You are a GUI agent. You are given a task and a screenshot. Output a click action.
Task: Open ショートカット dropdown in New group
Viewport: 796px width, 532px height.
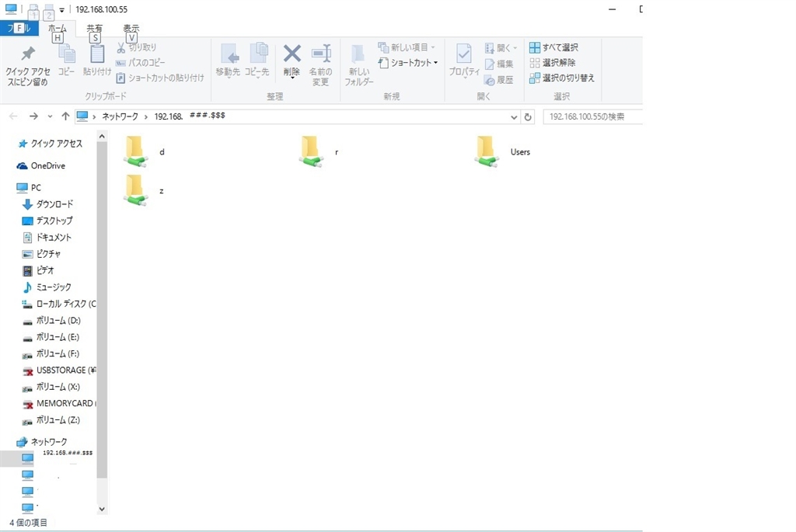click(408, 63)
